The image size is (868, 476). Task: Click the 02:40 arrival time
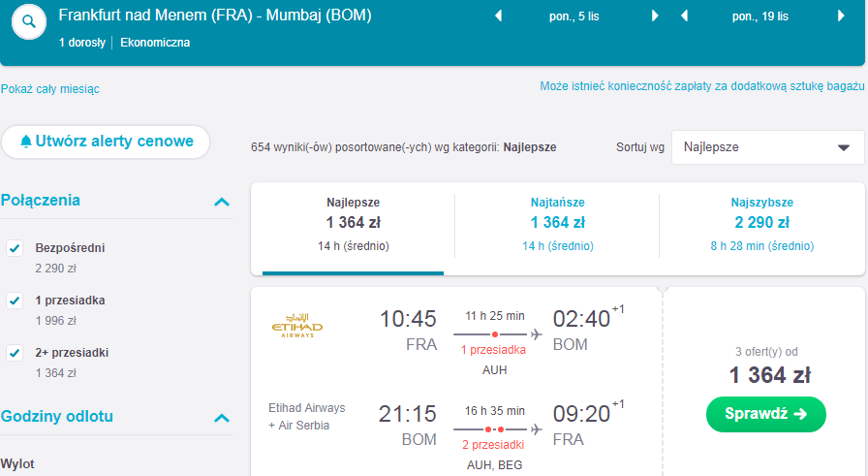[x=581, y=319]
